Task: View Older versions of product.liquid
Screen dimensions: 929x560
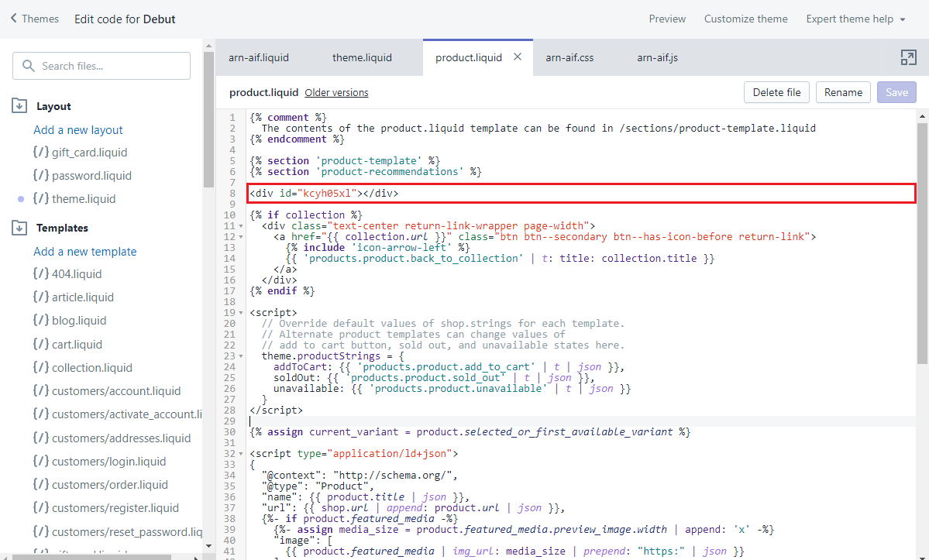Action: [336, 92]
